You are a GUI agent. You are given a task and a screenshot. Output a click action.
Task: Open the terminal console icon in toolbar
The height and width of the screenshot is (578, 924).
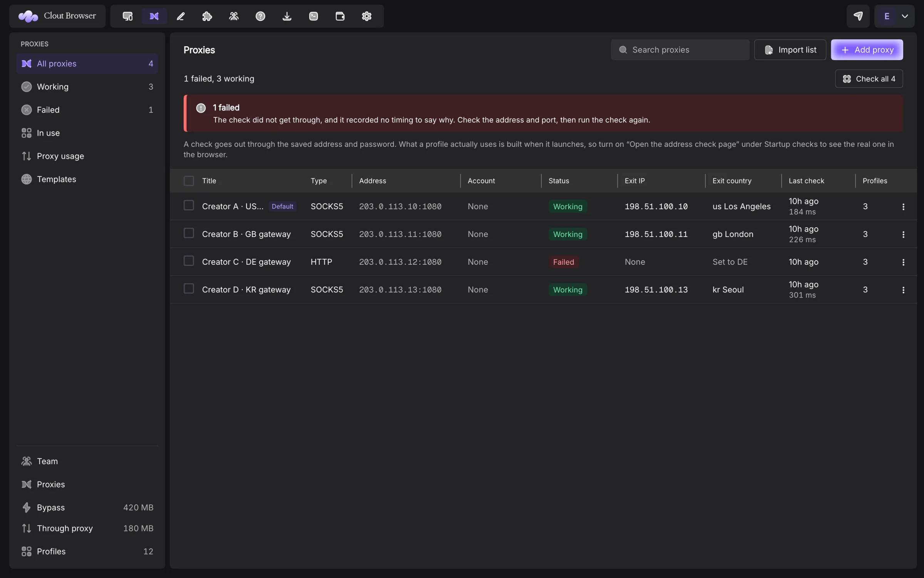tap(313, 16)
